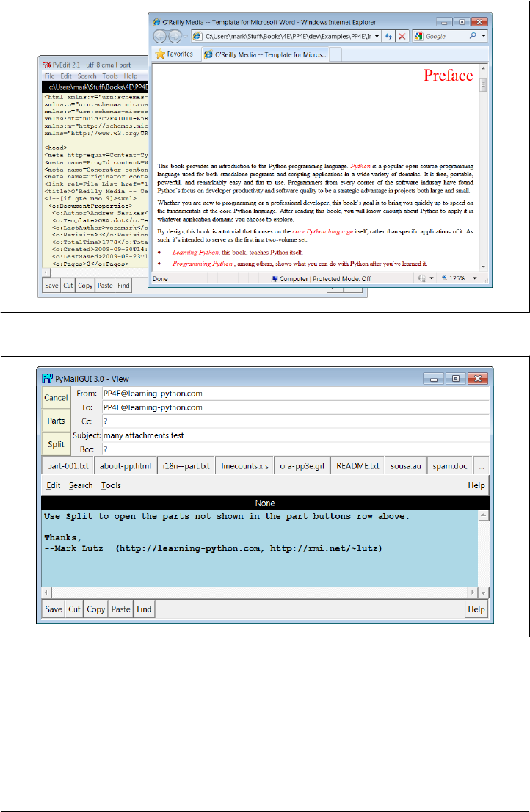Click Save button in PyEdit window
530x812 pixels.
click(x=51, y=286)
